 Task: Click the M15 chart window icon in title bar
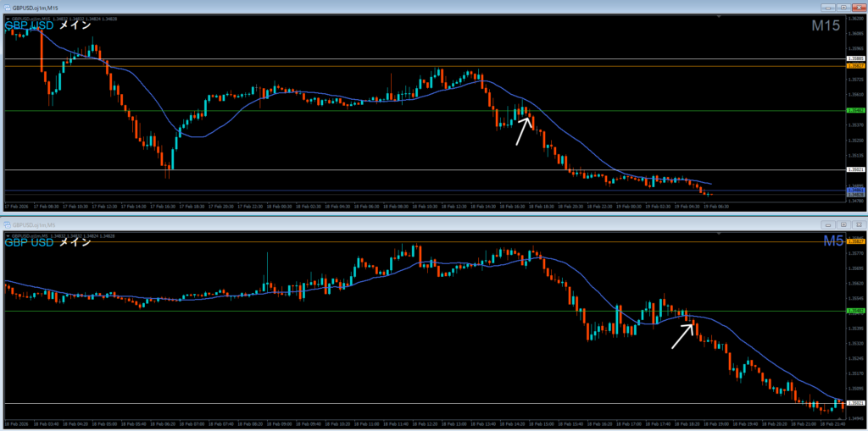pyautogui.click(x=7, y=8)
